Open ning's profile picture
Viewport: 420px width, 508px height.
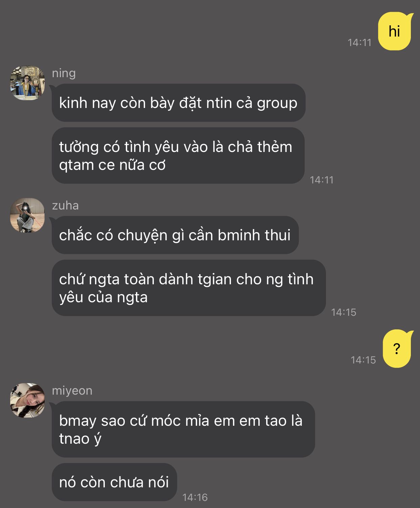point(27,83)
